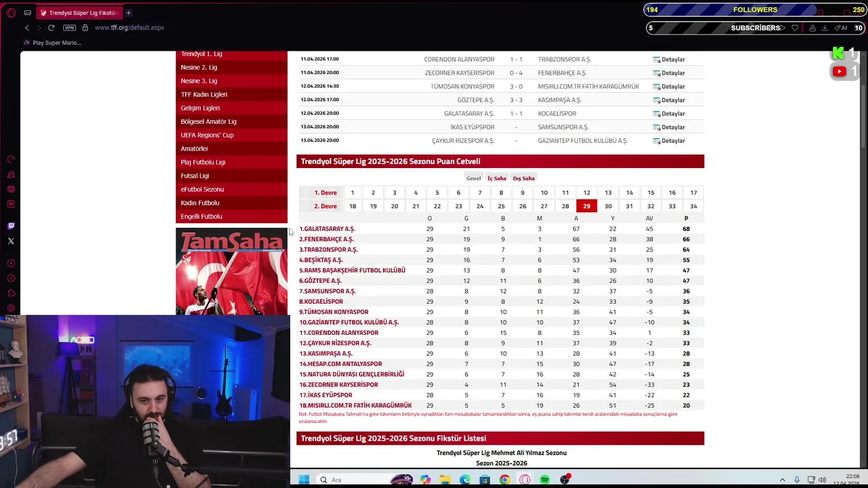Click the downloads arrow icon in the toolbar

tap(825, 28)
